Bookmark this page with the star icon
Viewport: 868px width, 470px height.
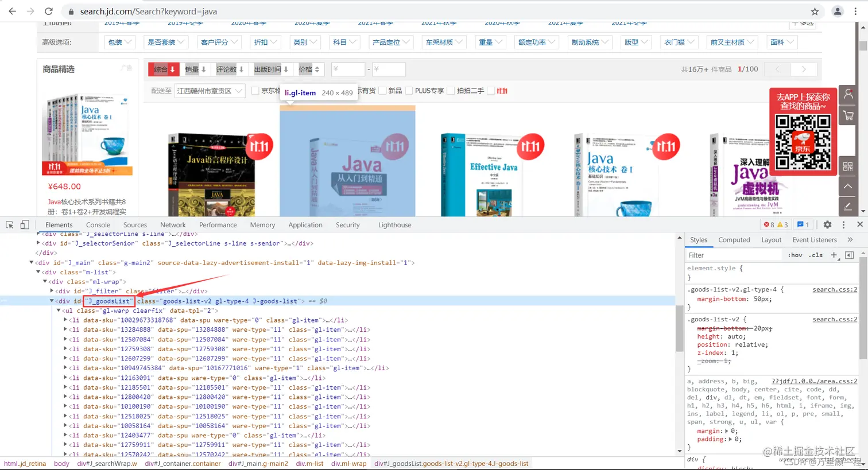pos(815,11)
